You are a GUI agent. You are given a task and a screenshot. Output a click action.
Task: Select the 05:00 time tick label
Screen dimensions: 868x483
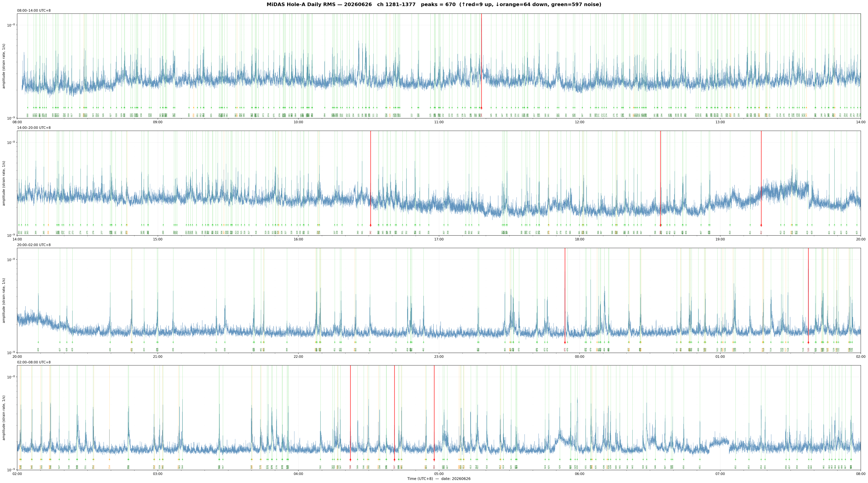coord(439,474)
